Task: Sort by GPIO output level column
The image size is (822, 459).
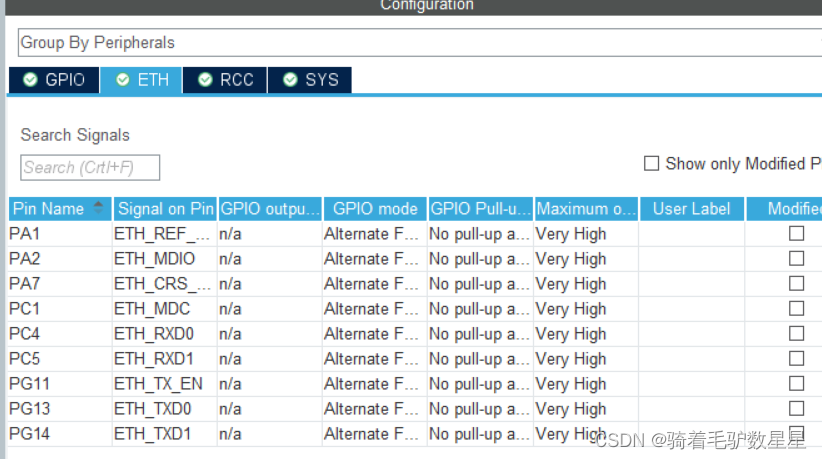Action: click(x=270, y=209)
